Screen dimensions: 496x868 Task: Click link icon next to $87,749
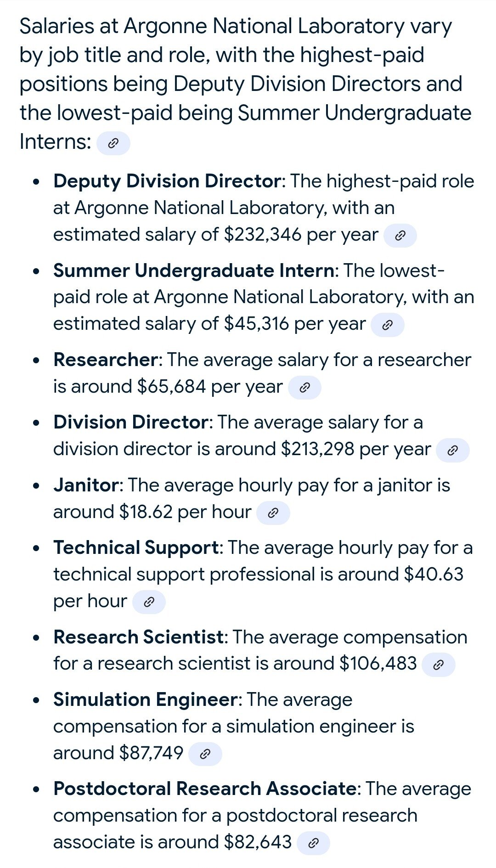[x=205, y=754]
